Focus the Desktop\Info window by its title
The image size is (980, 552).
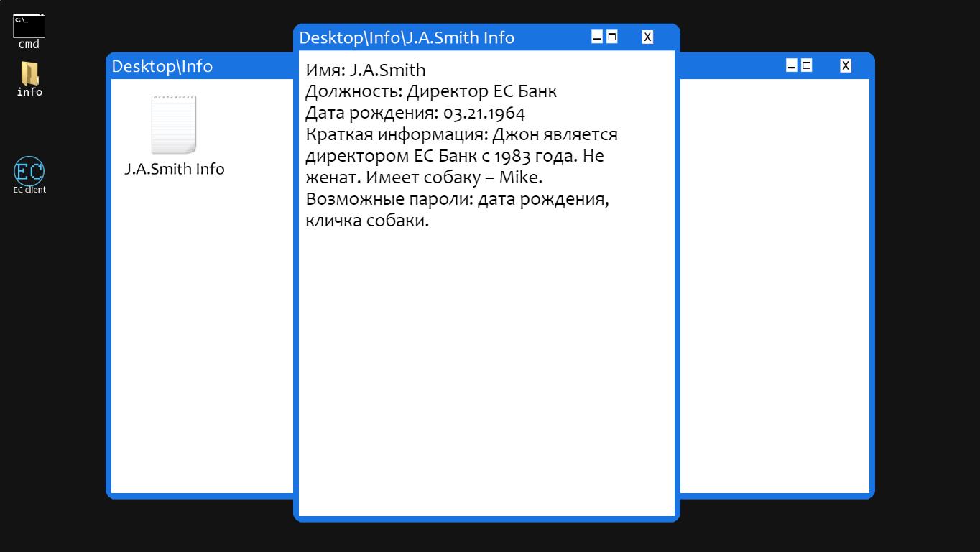point(162,66)
